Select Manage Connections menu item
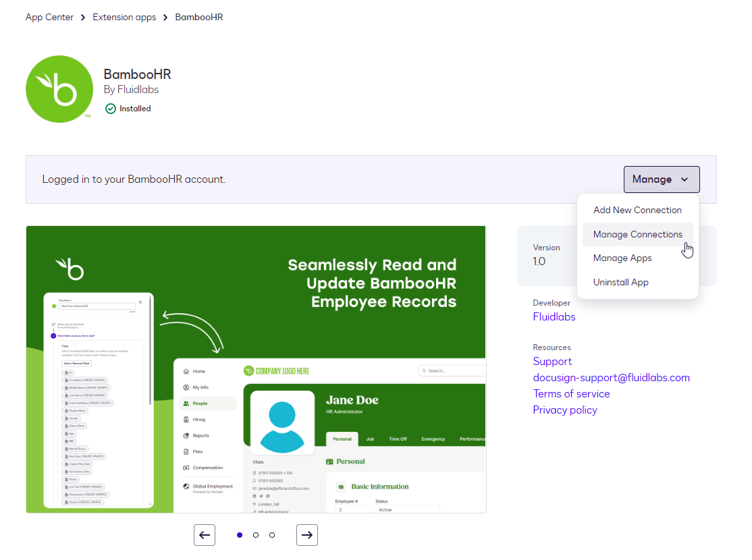The width and height of the screenshot is (752, 560). (x=637, y=234)
